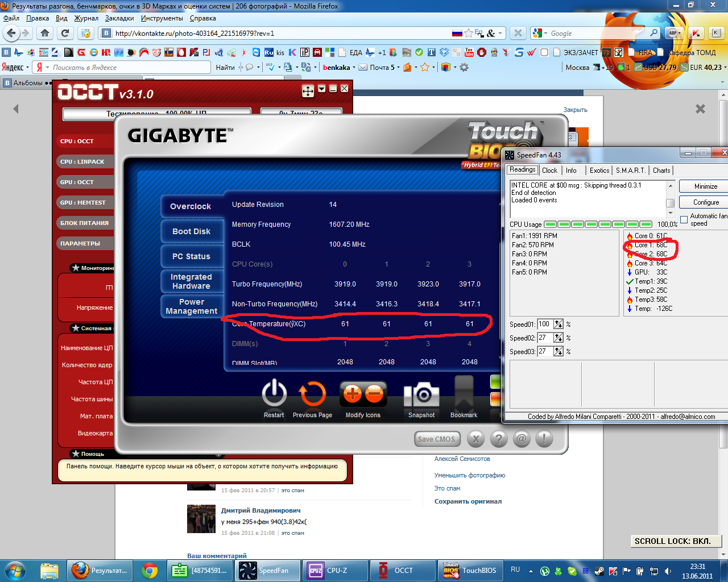The width and height of the screenshot is (728, 582).
Task: Open the S.M.A.R.T. tab in SpeedFan
Action: tap(630, 171)
